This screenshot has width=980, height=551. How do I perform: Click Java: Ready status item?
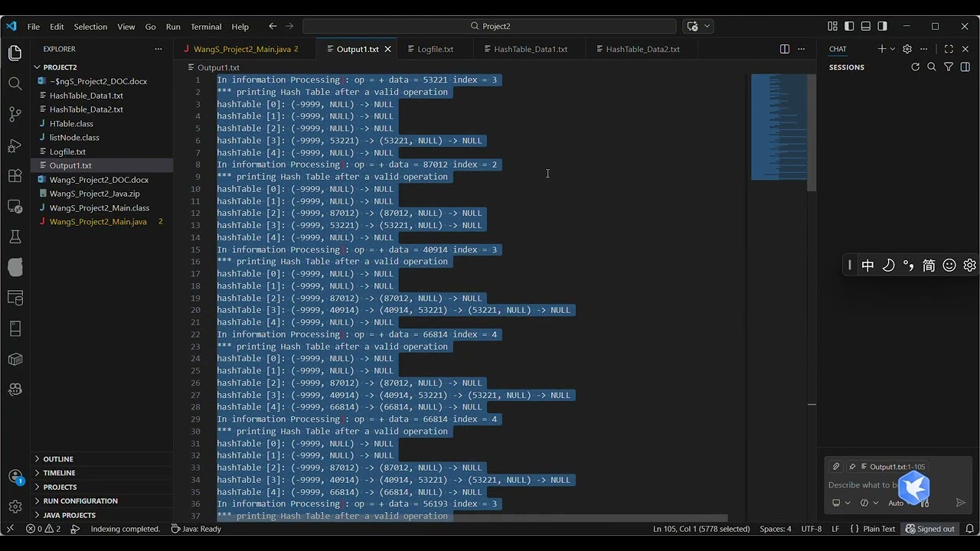196,529
